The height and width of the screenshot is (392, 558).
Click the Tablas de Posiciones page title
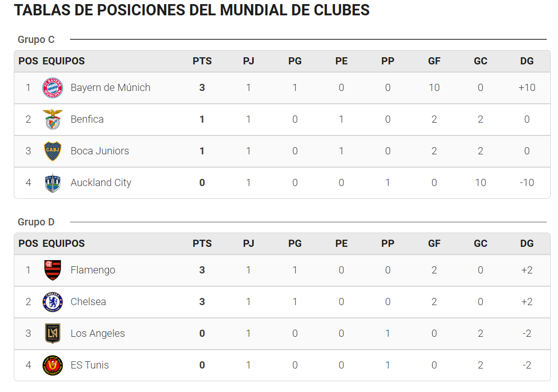(x=192, y=10)
